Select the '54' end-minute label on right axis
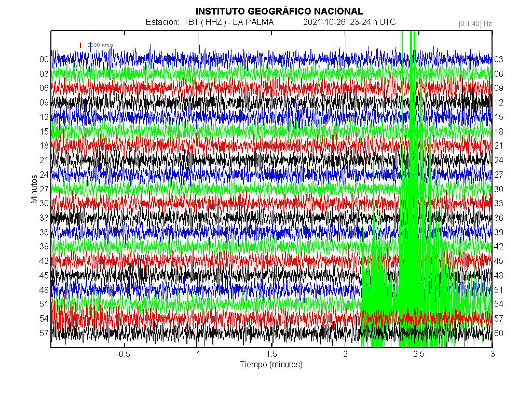Screen dimensions: 532x399 (x=499, y=304)
